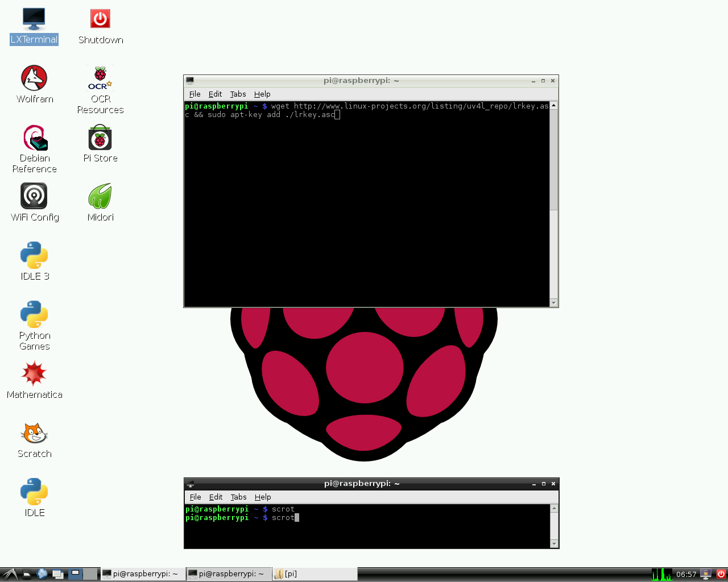Launch IDLE 3

(x=34, y=257)
